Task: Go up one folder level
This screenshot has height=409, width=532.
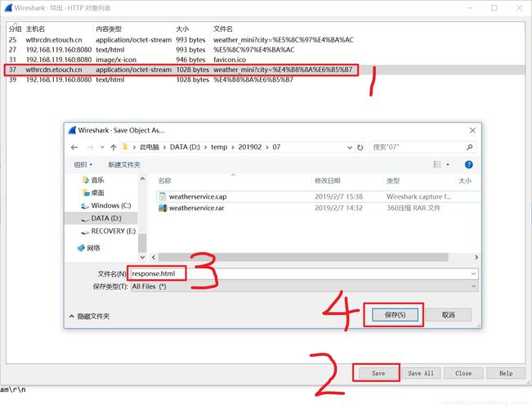Action: [114, 147]
